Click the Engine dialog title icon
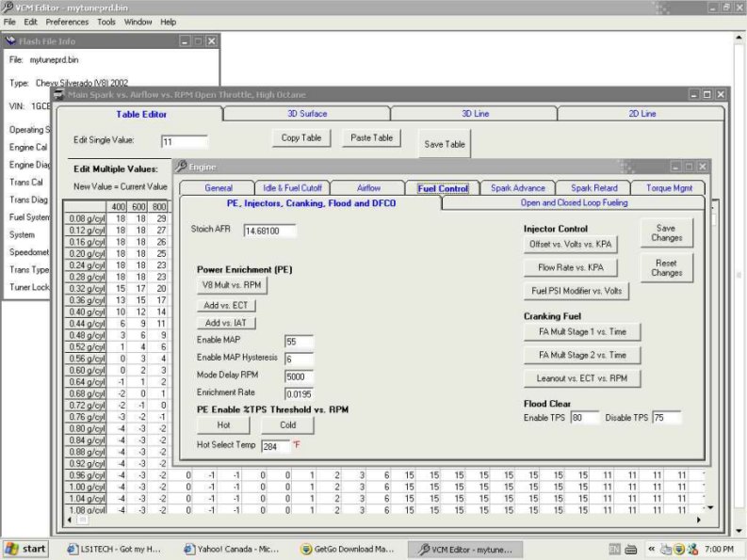 click(x=181, y=167)
